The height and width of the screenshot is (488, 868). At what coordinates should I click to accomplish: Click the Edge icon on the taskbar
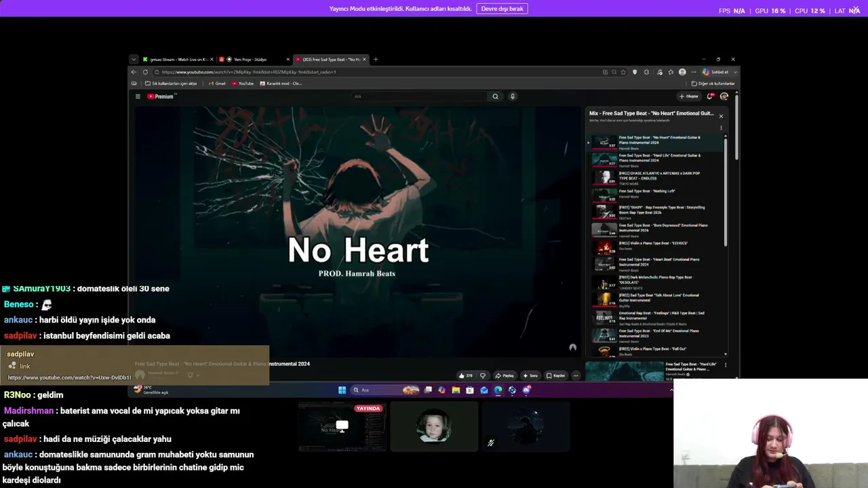[x=498, y=390]
